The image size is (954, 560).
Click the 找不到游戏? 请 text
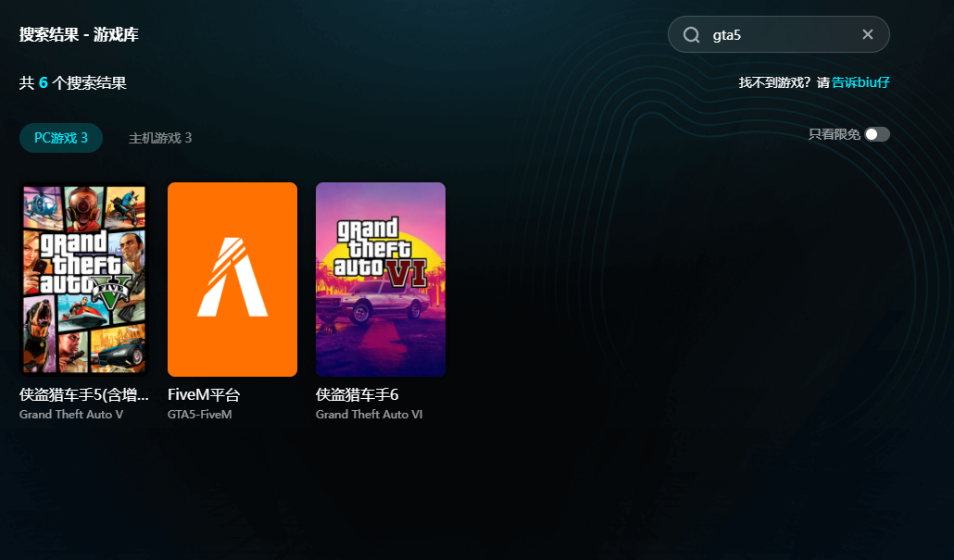click(785, 82)
